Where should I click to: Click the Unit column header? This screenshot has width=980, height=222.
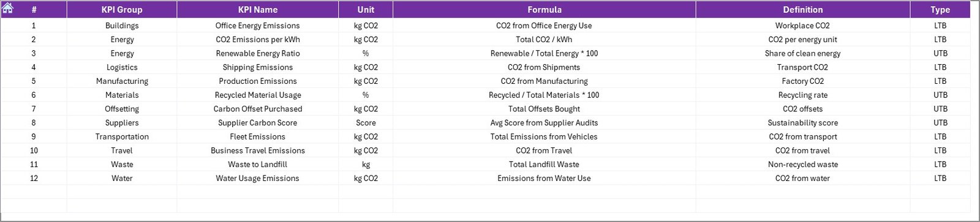(366, 10)
